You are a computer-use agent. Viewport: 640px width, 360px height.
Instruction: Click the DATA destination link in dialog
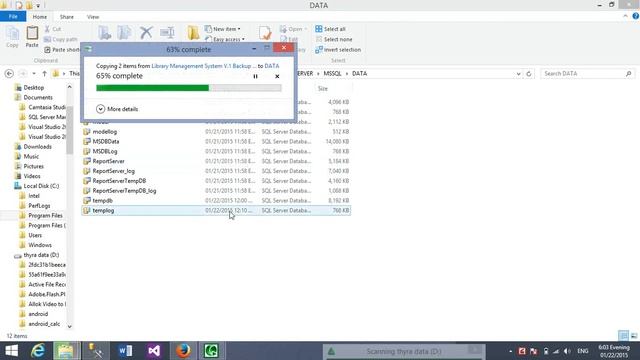tap(272, 66)
